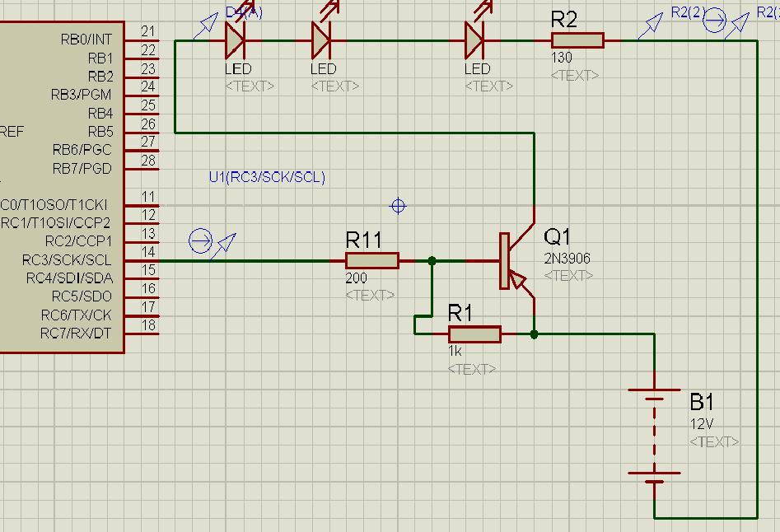Select the current probe on the RC3/SCK/SCL wire
This screenshot has width=780, height=532.
pos(200,240)
